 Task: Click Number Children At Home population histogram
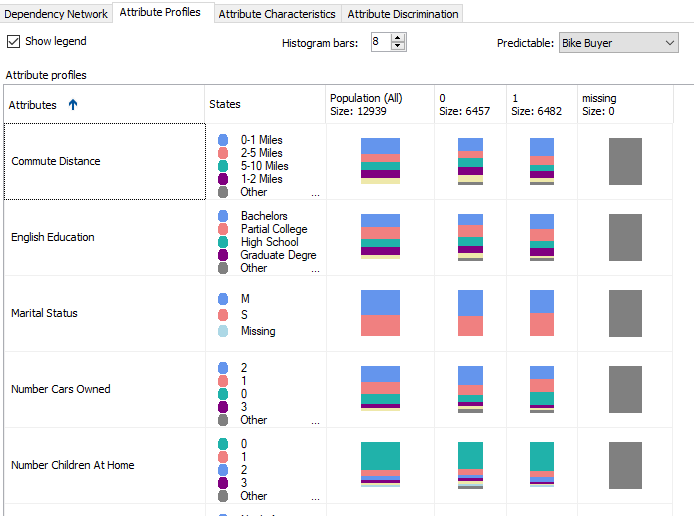(x=380, y=465)
